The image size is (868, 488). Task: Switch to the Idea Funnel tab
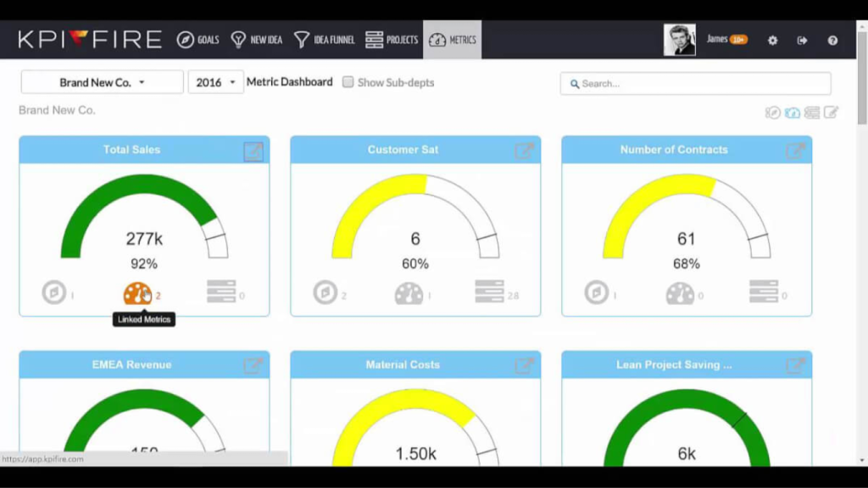[x=324, y=40]
